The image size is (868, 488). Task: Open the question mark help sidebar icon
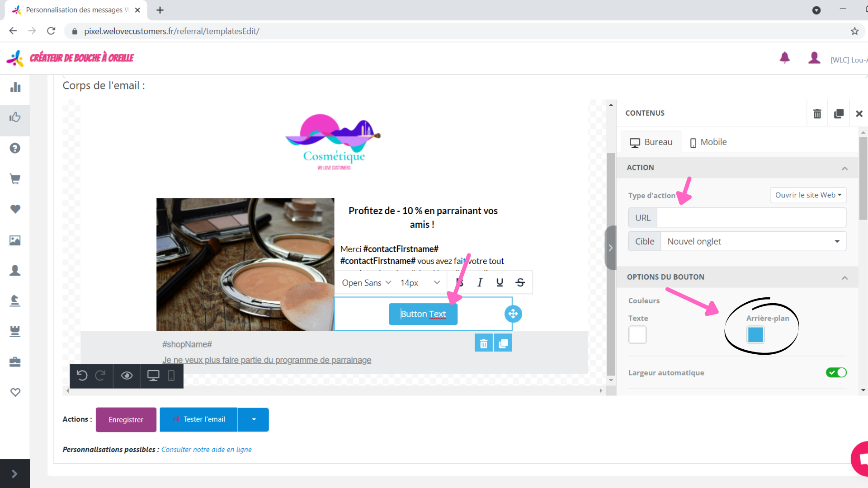tap(15, 148)
